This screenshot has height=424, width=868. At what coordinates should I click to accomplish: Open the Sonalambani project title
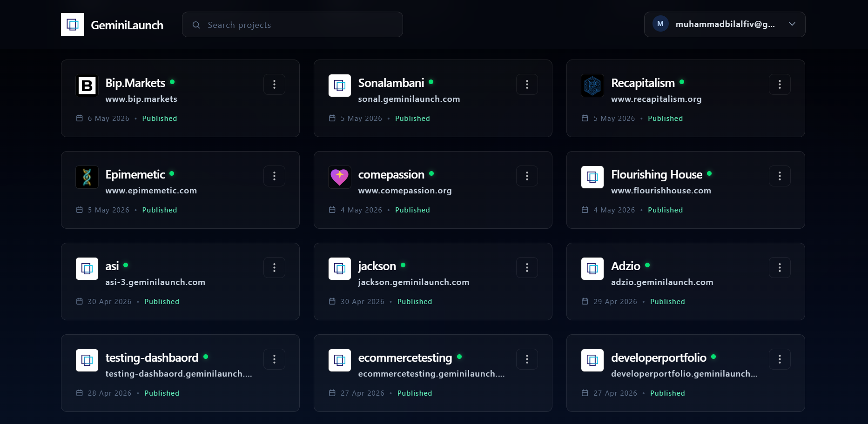point(391,83)
